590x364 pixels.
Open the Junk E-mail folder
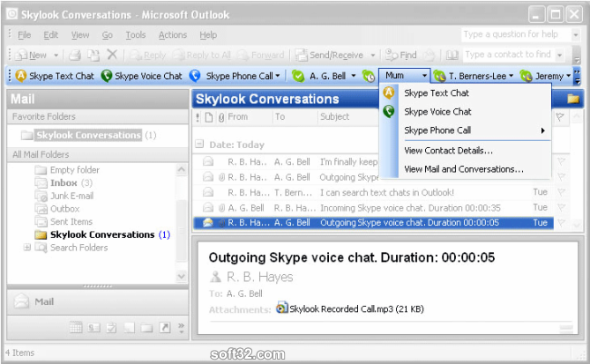coord(64,196)
